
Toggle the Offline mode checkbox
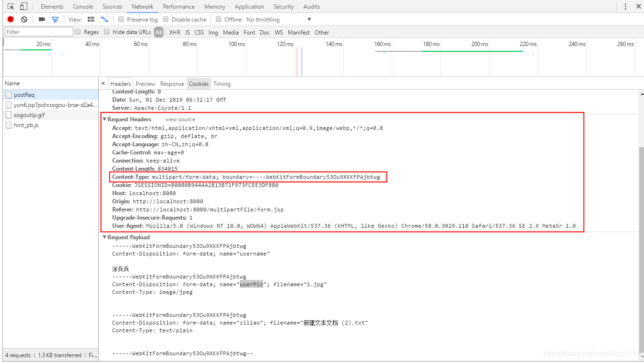[220, 19]
